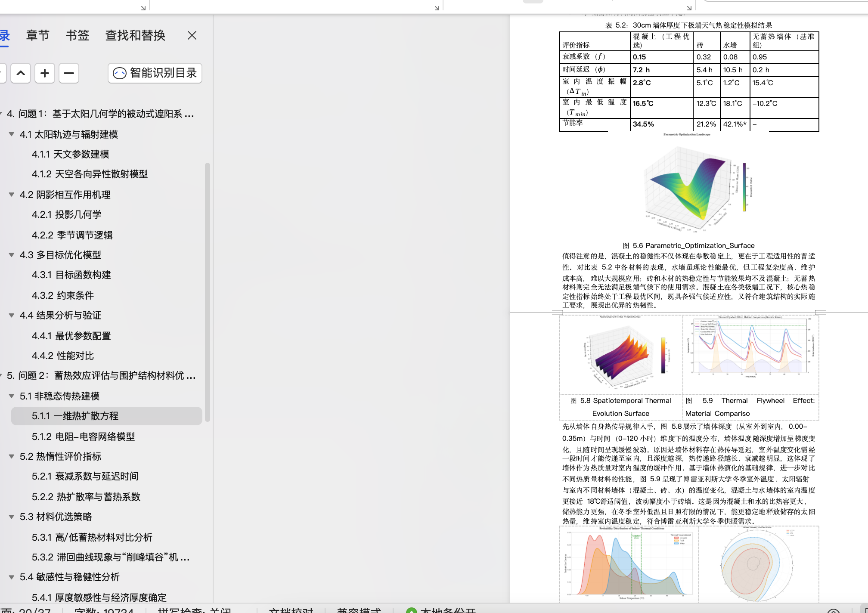Go to 4. 问题1 heading
The image size is (868, 613).
click(100, 114)
